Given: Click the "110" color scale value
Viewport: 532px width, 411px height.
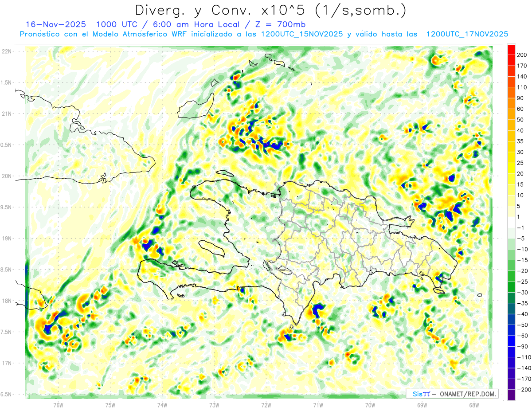Looking at the screenshot, I should (522, 87).
